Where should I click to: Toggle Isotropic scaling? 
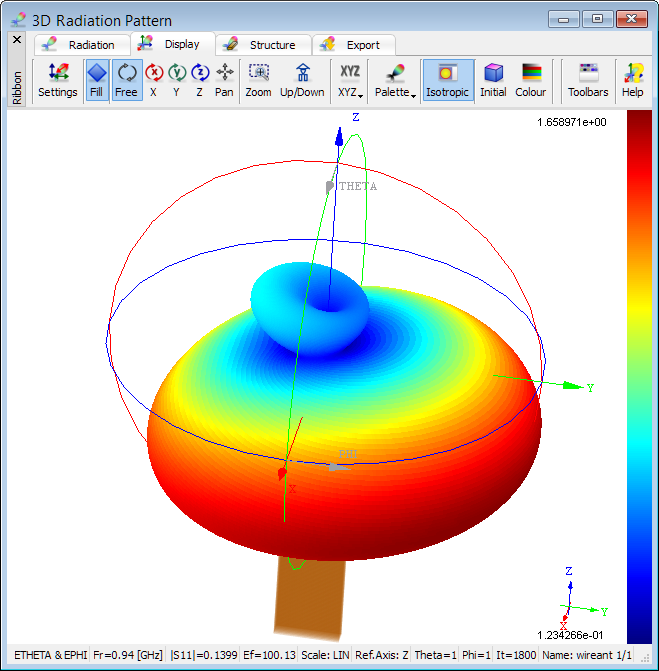[447, 81]
